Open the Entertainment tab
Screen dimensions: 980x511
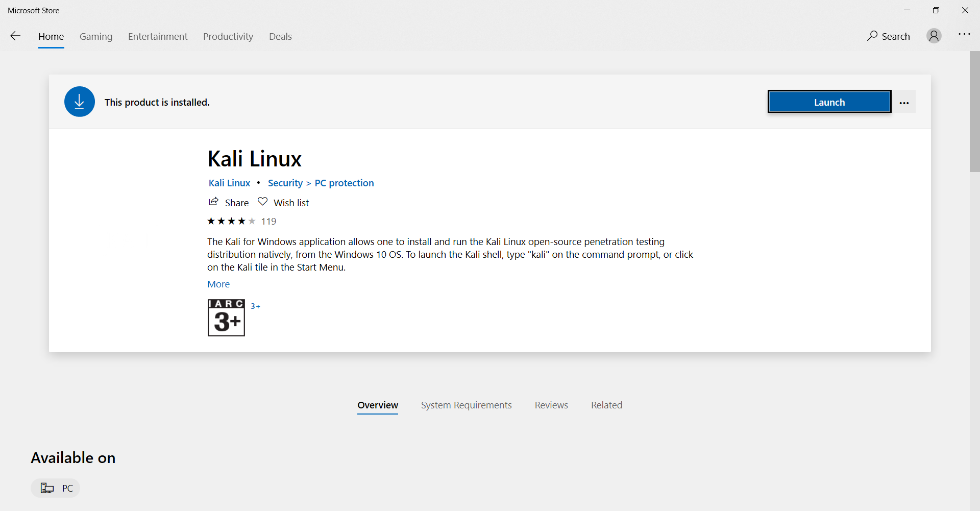coord(158,36)
